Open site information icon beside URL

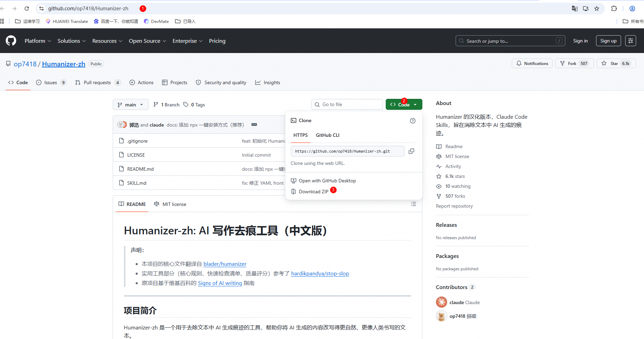click(41, 9)
